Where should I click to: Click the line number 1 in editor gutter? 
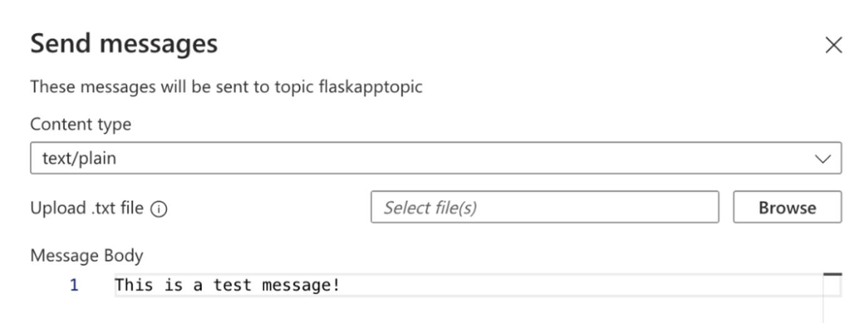coord(74,286)
